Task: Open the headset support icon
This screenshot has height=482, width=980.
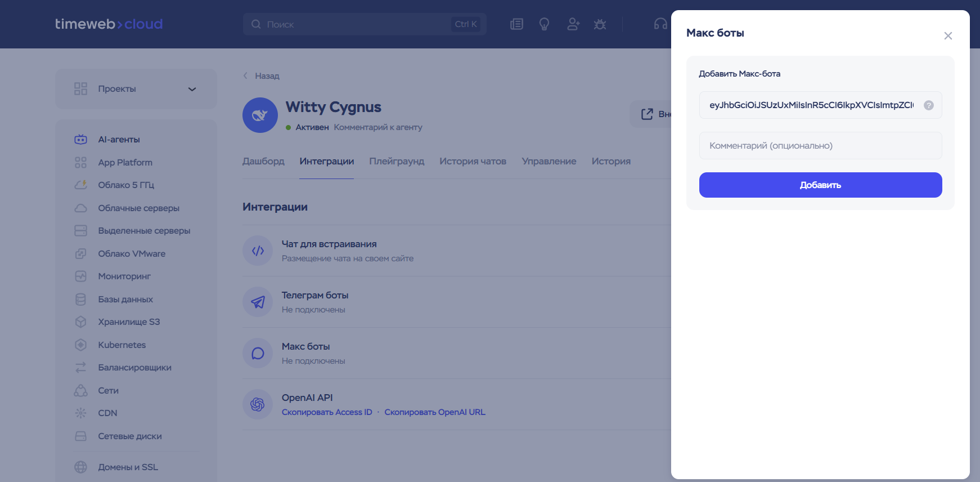Action: [x=660, y=24]
